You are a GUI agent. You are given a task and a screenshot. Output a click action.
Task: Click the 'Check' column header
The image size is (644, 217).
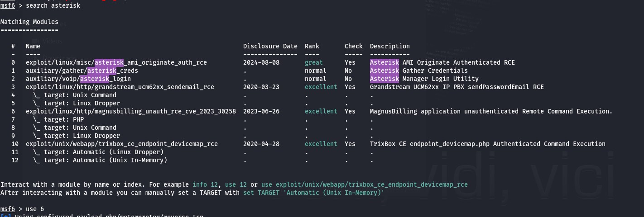[x=353, y=46]
